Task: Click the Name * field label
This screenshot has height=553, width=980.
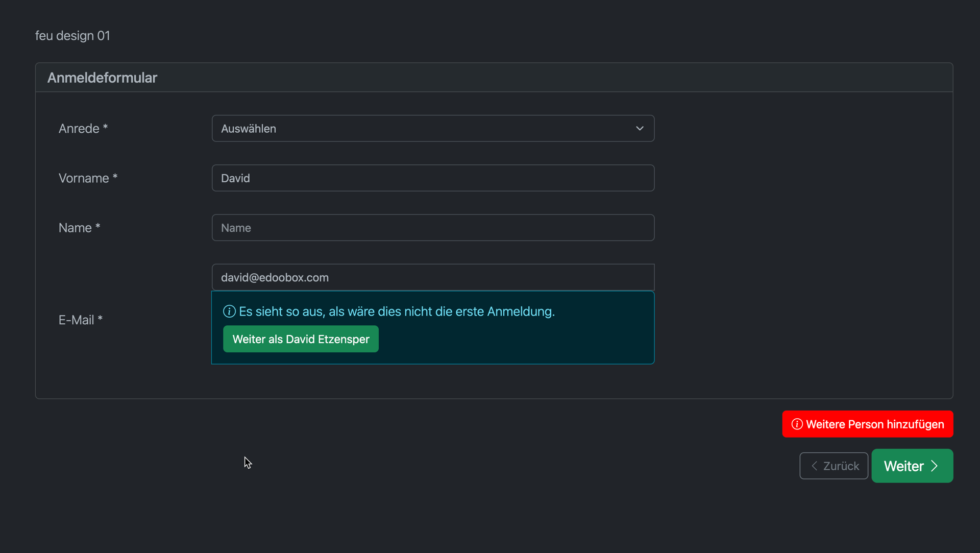Action: (x=79, y=228)
